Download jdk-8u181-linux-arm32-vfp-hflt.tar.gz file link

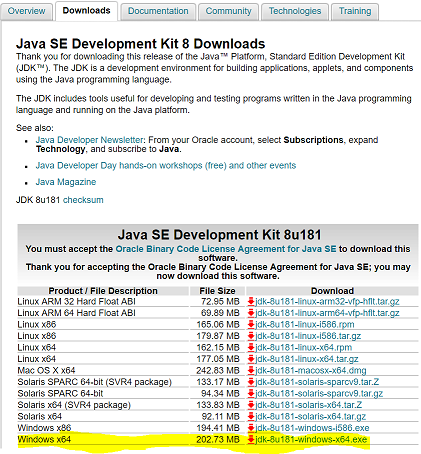click(327, 302)
